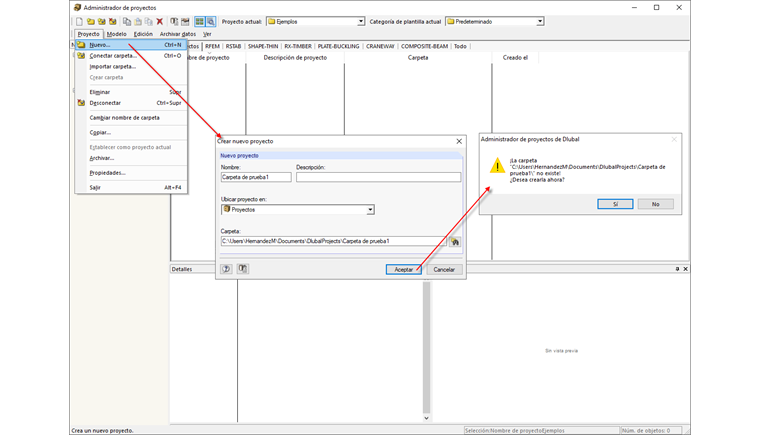Screen dimensions: 760x435
Task: Click the Detalles scrollbar down arrow
Action: coord(427,418)
